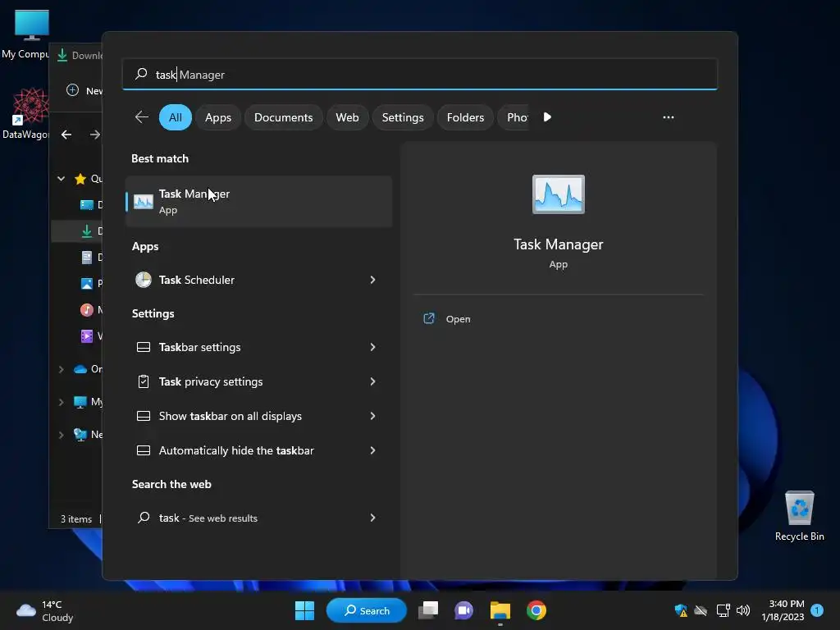The height and width of the screenshot is (630, 840).
Task: Expand Task Scheduler result chevron
Action: pos(373,280)
